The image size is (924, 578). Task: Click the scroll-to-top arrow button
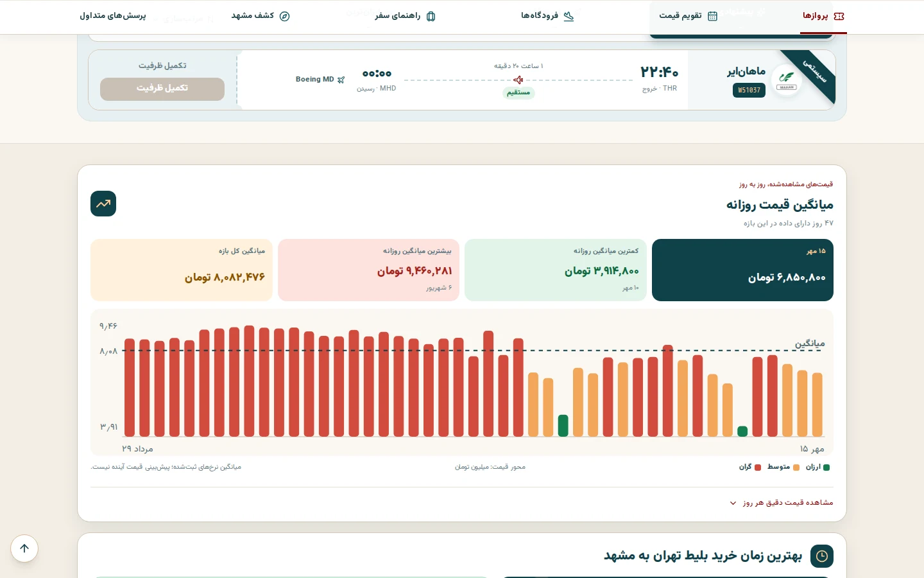coord(24,548)
